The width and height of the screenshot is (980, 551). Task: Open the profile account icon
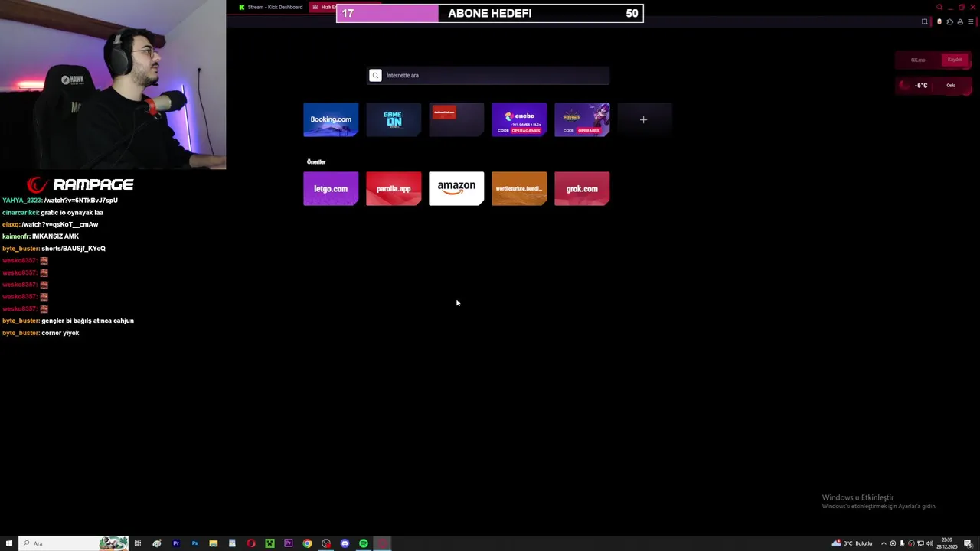click(960, 21)
